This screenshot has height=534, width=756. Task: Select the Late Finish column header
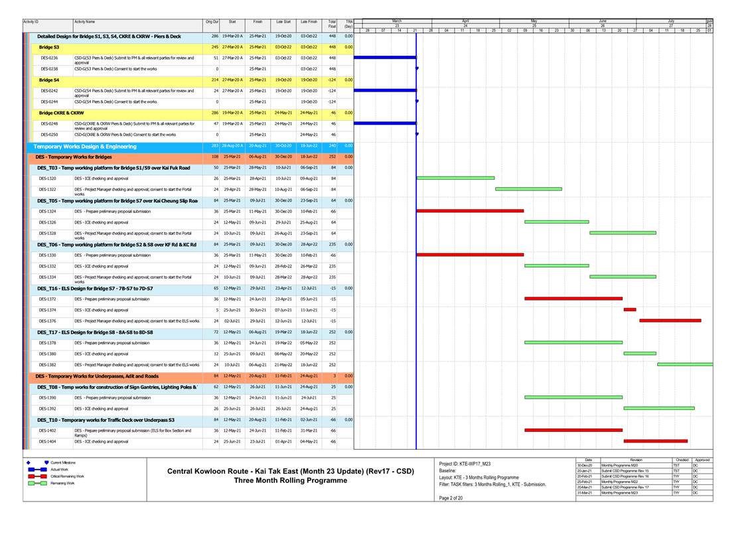(309, 22)
